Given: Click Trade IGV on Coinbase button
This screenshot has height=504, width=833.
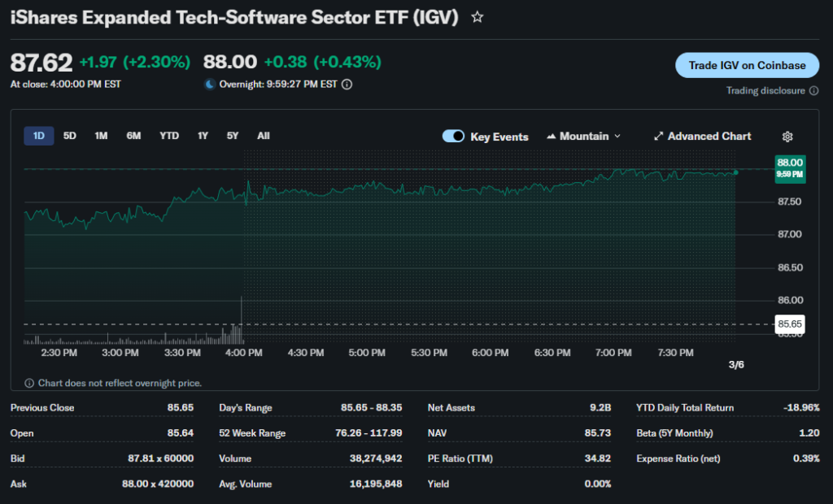Looking at the screenshot, I should (x=747, y=65).
